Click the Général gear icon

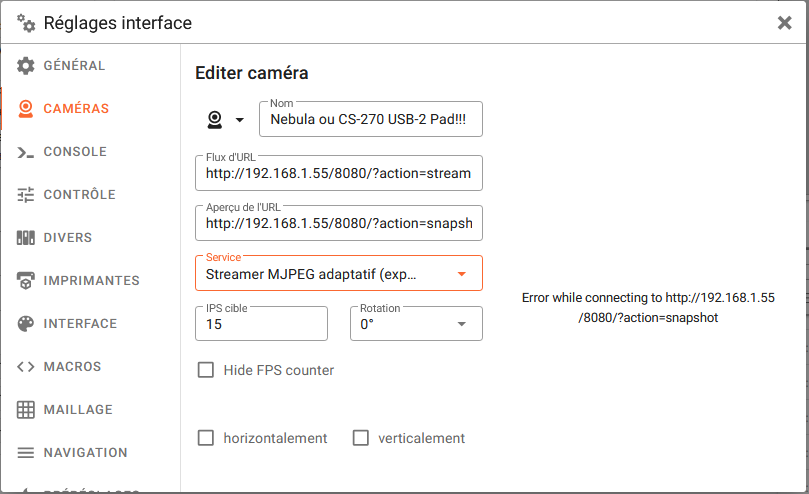coord(26,66)
